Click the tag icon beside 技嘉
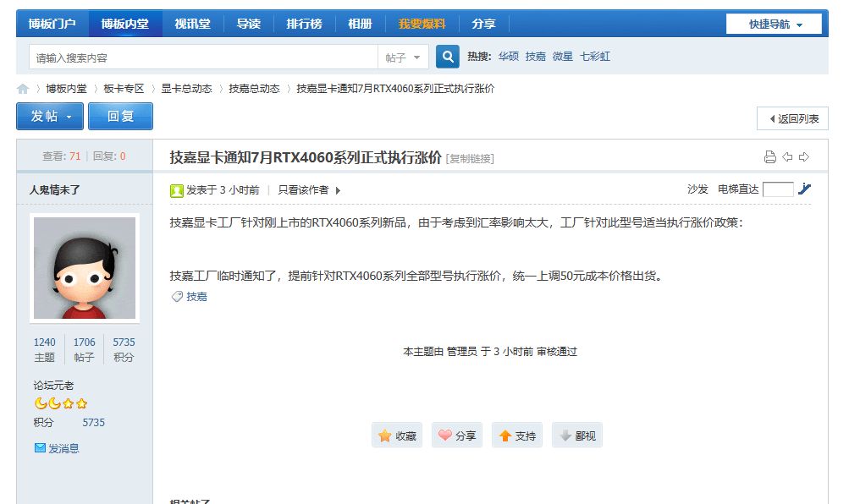 (177, 296)
